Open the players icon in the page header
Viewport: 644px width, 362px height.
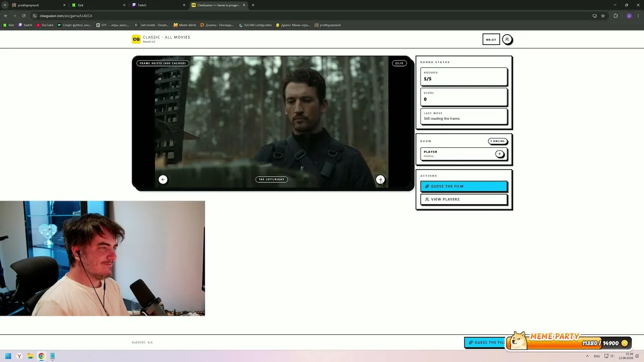[507, 39]
